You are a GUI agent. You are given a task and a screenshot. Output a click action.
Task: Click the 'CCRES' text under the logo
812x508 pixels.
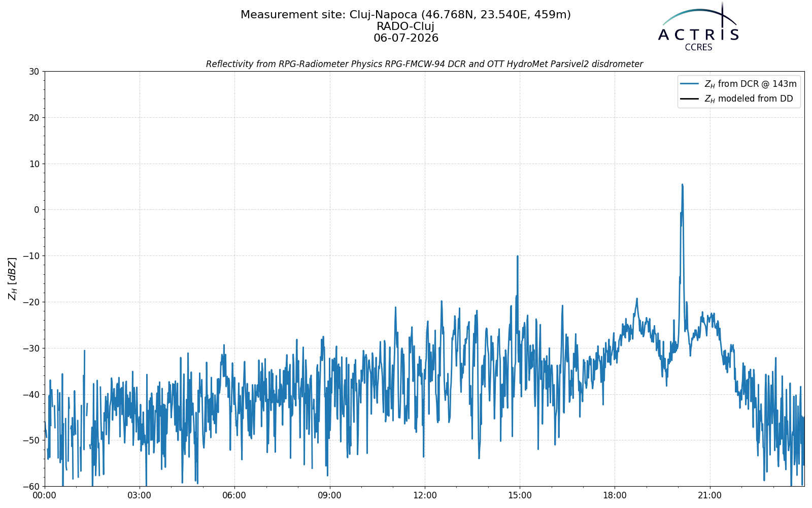tap(698, 47)
